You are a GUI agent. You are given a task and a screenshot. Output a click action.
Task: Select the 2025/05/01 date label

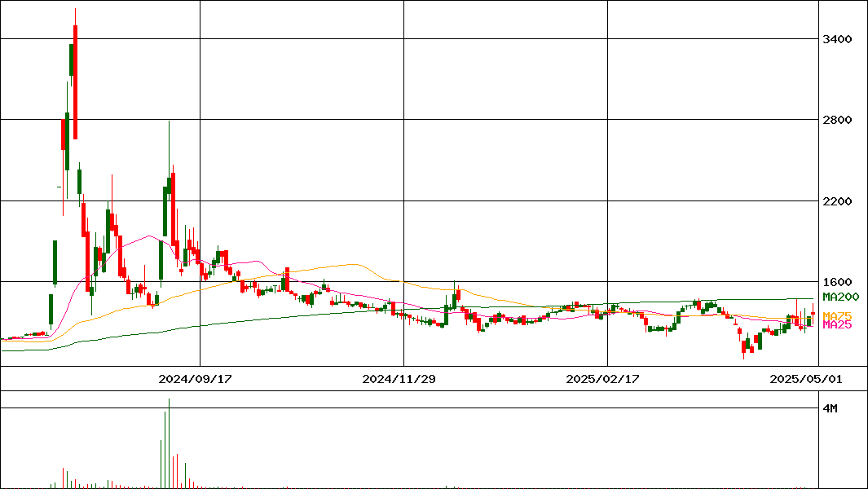[x=806, y=379]
